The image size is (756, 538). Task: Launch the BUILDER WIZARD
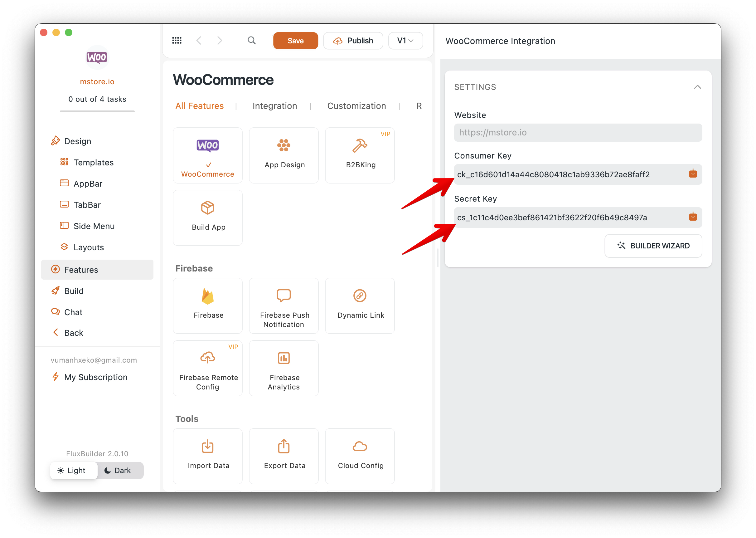[x=653, y=246]
